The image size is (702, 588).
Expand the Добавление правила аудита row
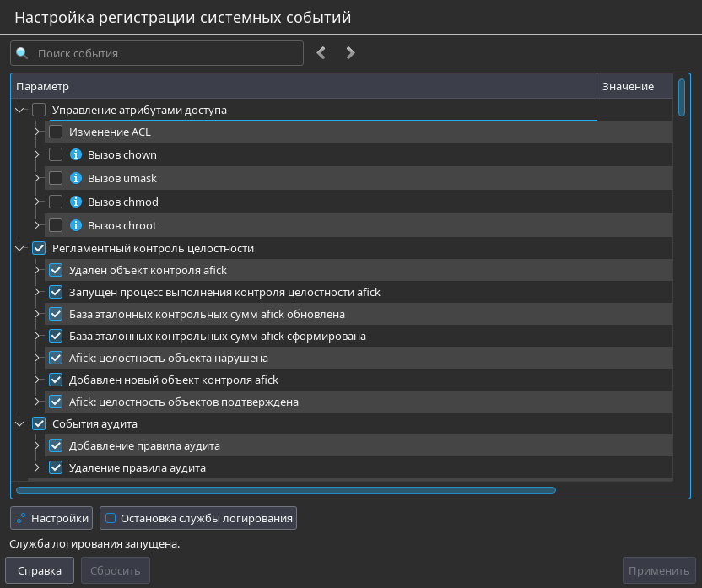pyautogui.click(x=37, y=445)
